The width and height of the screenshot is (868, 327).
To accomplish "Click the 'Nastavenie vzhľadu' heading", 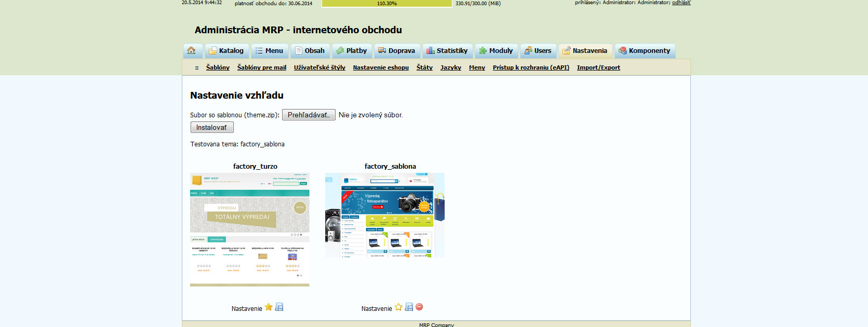I will coord(237,96).
